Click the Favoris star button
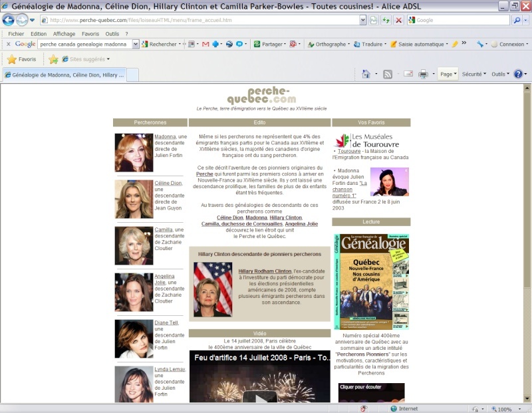532x413 pixels. [22, 59]
